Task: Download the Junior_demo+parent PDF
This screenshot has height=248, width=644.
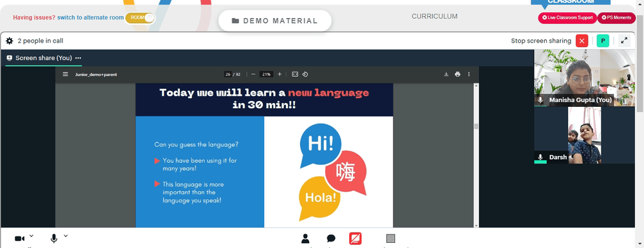Action: coord(446,74)
